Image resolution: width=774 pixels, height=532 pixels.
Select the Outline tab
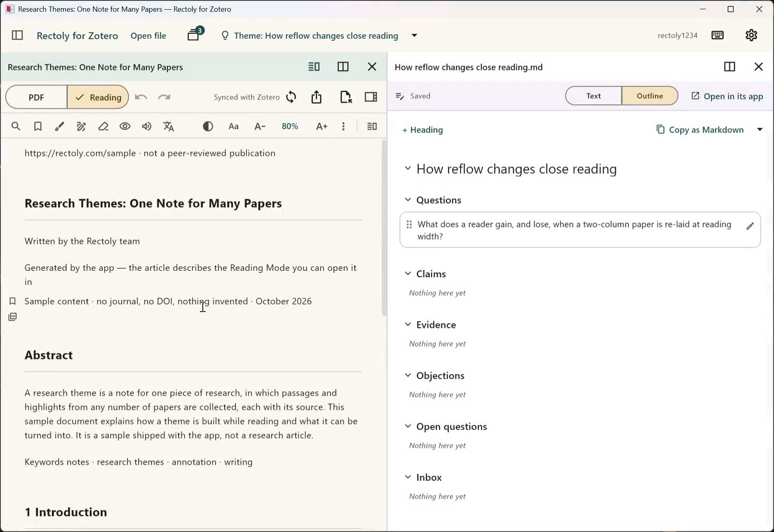tap(650, 96)
